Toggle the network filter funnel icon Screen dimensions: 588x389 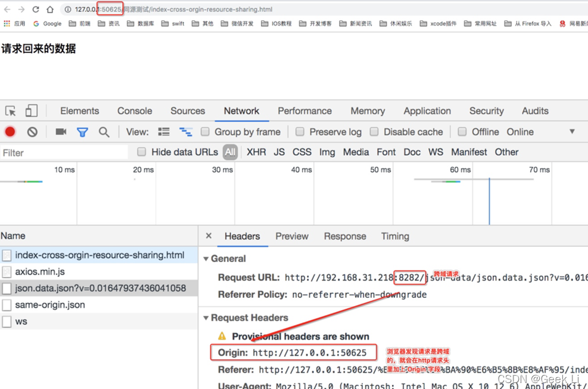[x=82, y=132]
